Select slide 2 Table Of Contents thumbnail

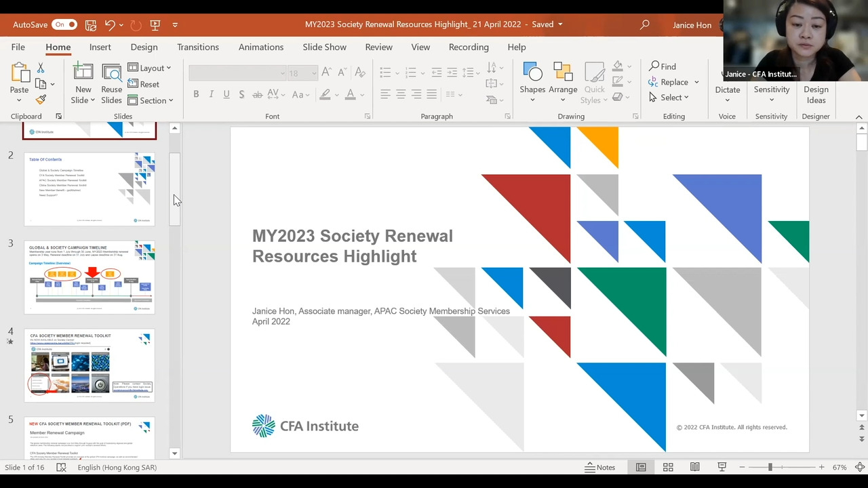click(x=90, y=189)
